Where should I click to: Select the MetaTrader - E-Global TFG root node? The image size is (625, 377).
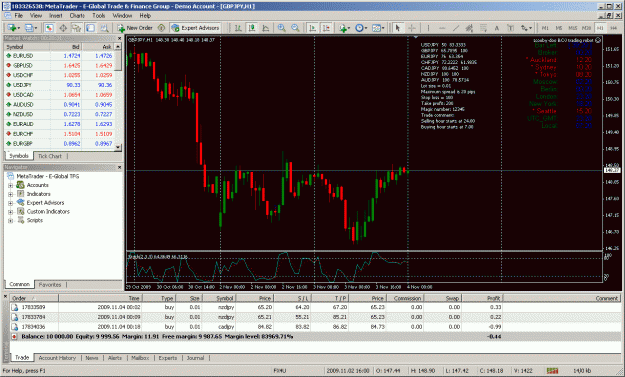pos(47,176)
